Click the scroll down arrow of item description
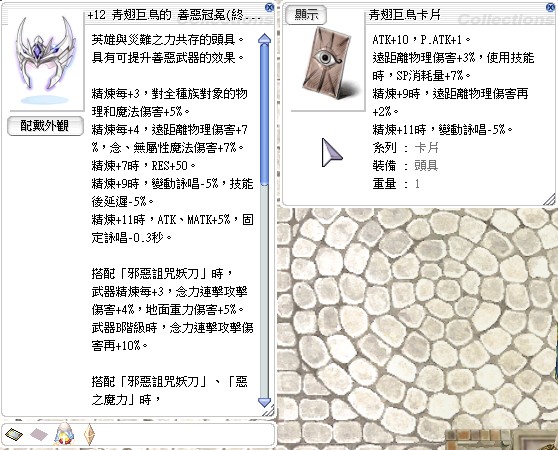The height and width of the screenshot is (450, 558). point(264,402)
